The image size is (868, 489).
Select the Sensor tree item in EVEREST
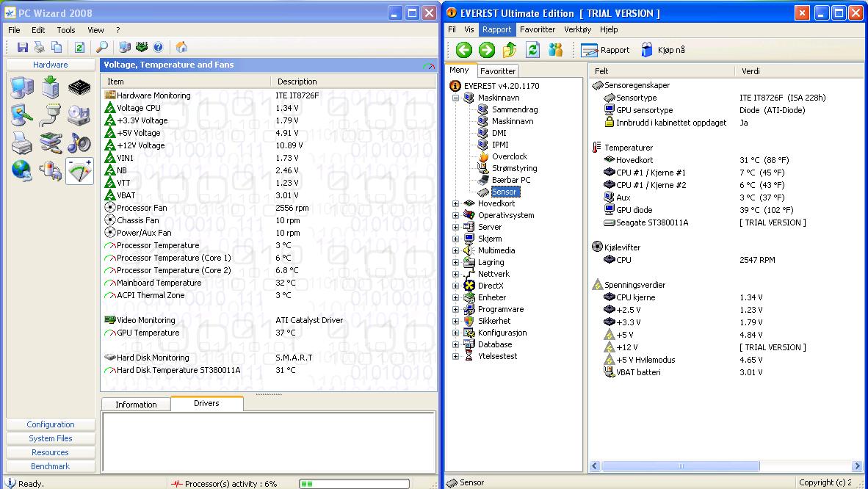[504, 192]
